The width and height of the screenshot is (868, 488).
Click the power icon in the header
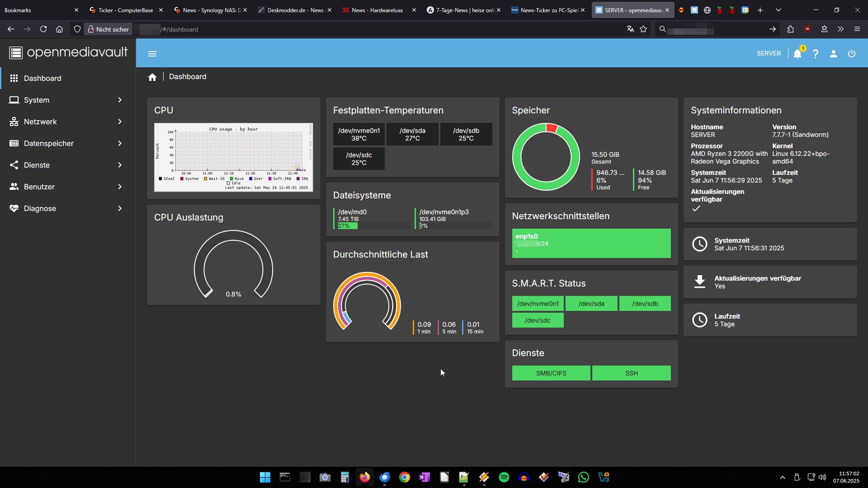pos(852,54)
